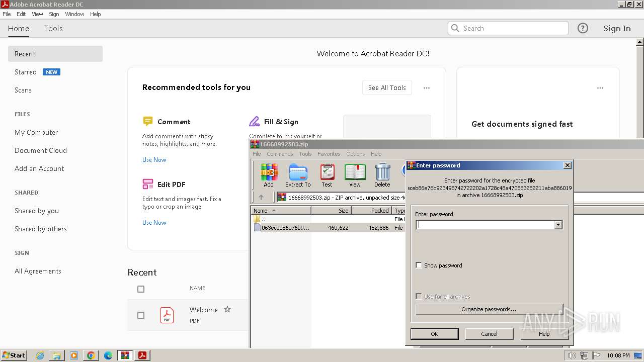Click the Comment tool icon
This screenshot has width=644, height=362.
(147, 121)
